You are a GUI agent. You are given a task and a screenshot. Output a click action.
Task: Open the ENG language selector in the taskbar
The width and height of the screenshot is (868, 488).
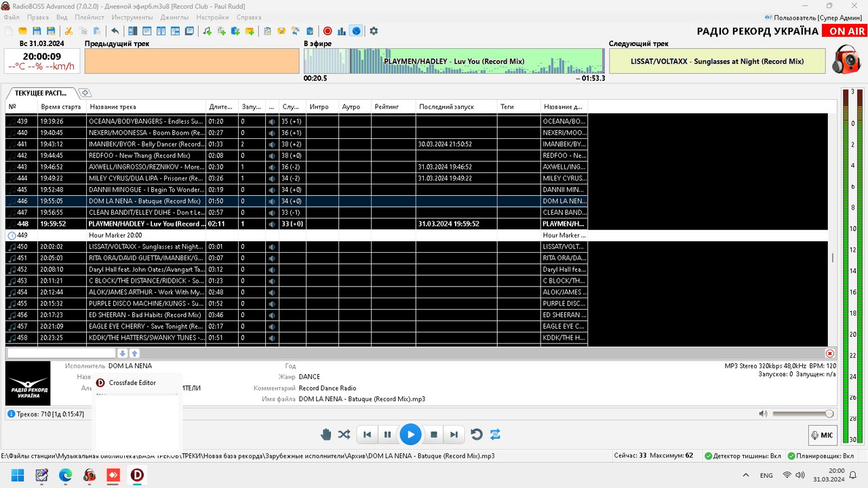(766, 475)
